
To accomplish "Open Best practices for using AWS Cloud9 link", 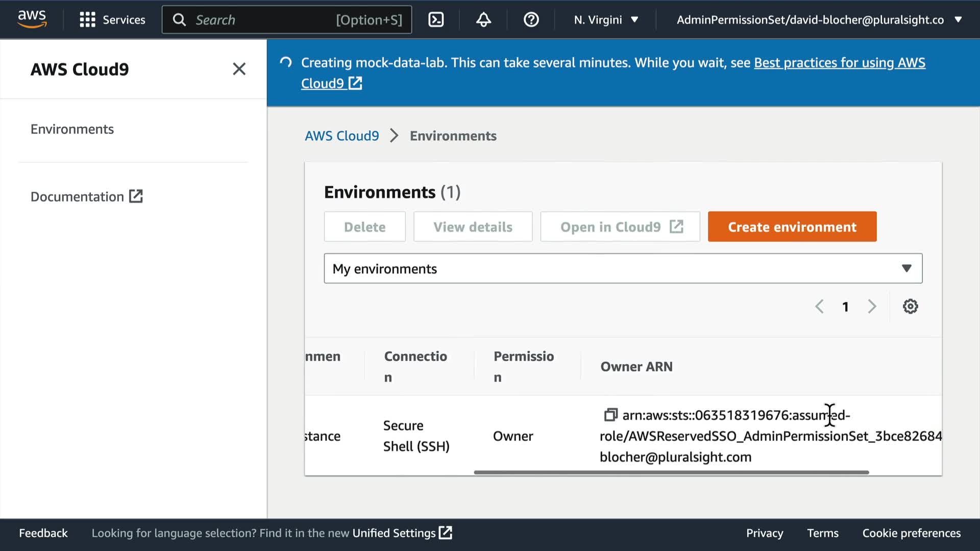I will point(839,62).
